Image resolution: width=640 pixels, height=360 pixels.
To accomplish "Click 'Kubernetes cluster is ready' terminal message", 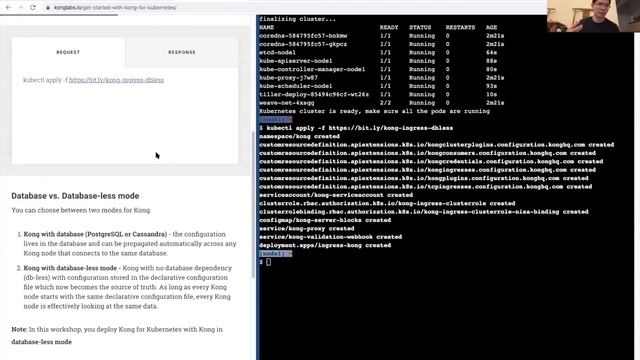I will click(x=374, y=111).
